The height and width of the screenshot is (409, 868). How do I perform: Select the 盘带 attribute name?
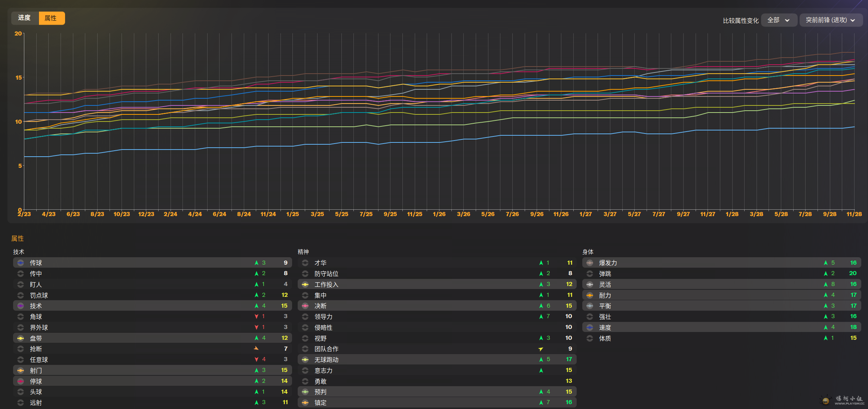[36, 338]
